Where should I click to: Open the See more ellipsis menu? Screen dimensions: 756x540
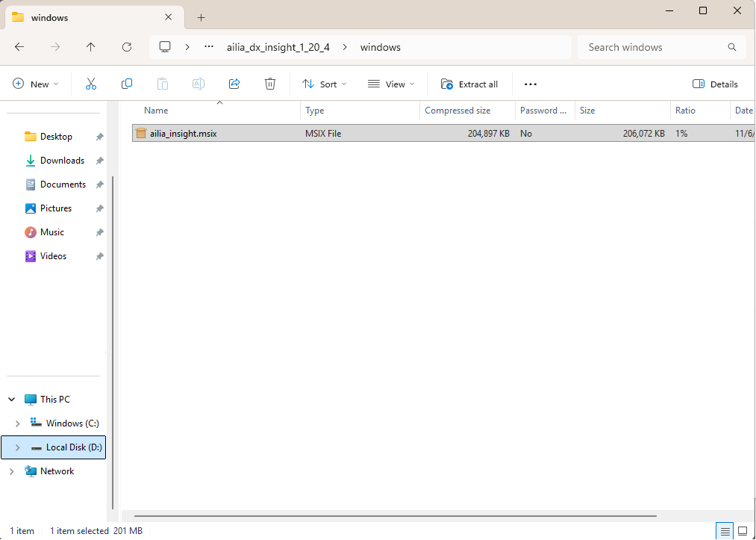point(531,84)
